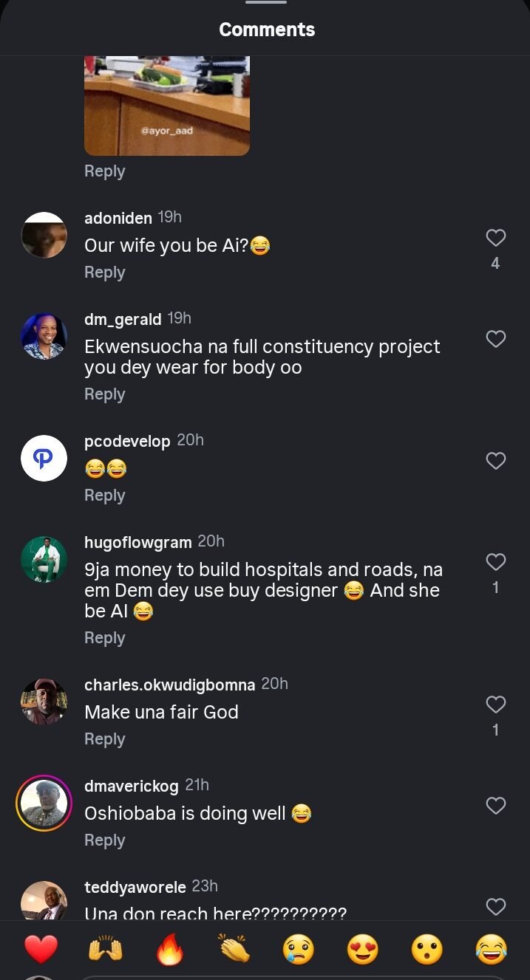Reply to charles.okwudigbomna's comment
This screenshot has height=980, width=530.
pos(104,739)
